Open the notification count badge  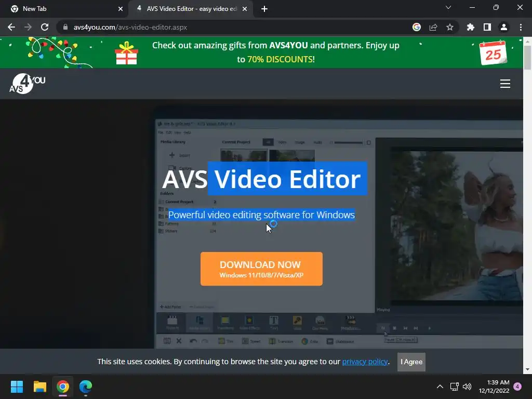(518, 387)
